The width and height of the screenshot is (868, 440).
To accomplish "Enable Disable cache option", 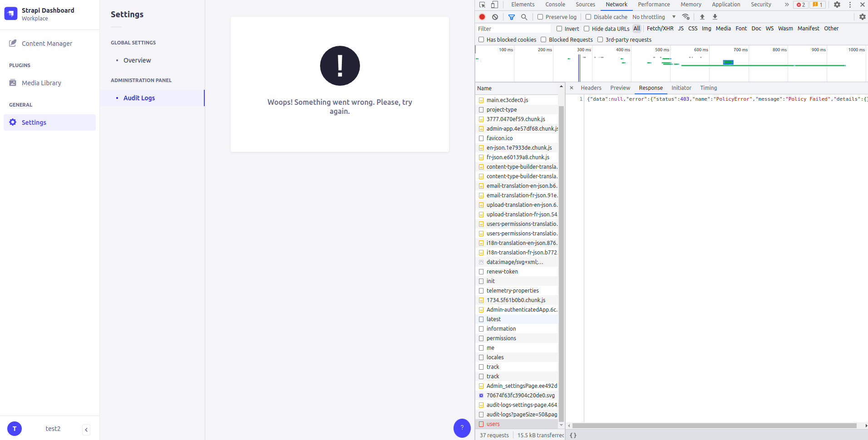I will pos(587,17).
